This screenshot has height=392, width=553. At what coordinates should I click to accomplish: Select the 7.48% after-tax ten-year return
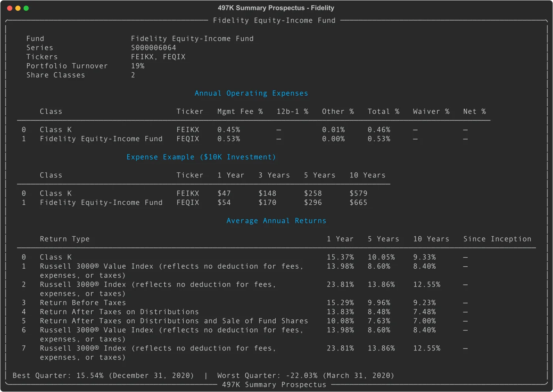tap(424, 312)
